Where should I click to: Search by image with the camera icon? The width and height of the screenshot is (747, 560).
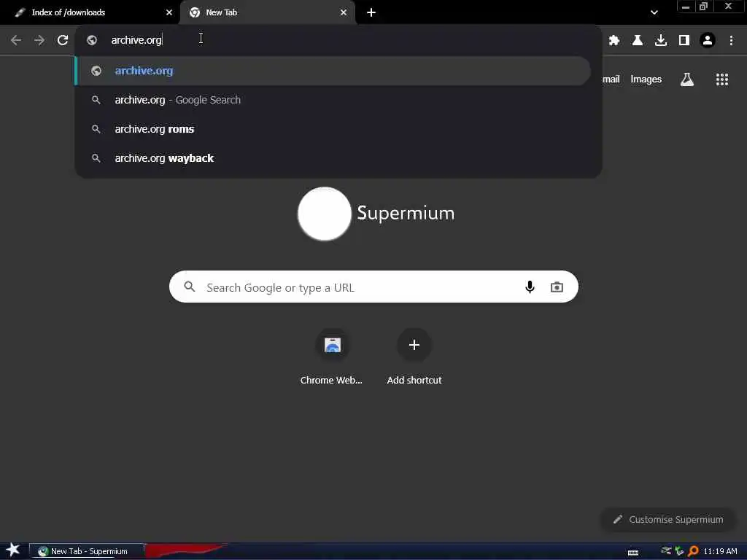(557, 287)
